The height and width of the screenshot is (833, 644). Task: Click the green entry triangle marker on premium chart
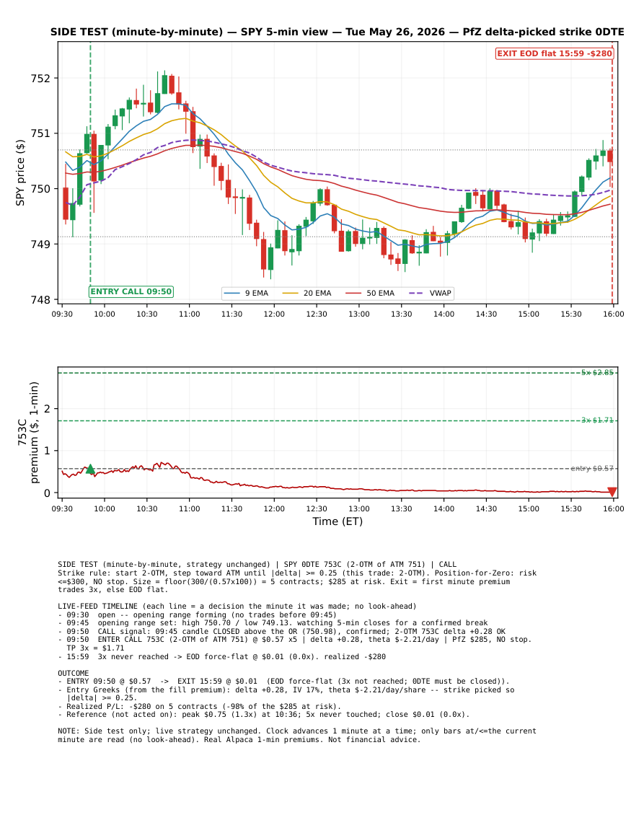tap(90, 469)
